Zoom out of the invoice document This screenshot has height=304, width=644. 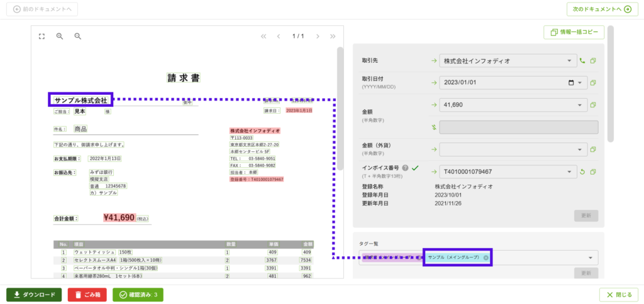tap(78, 36)
